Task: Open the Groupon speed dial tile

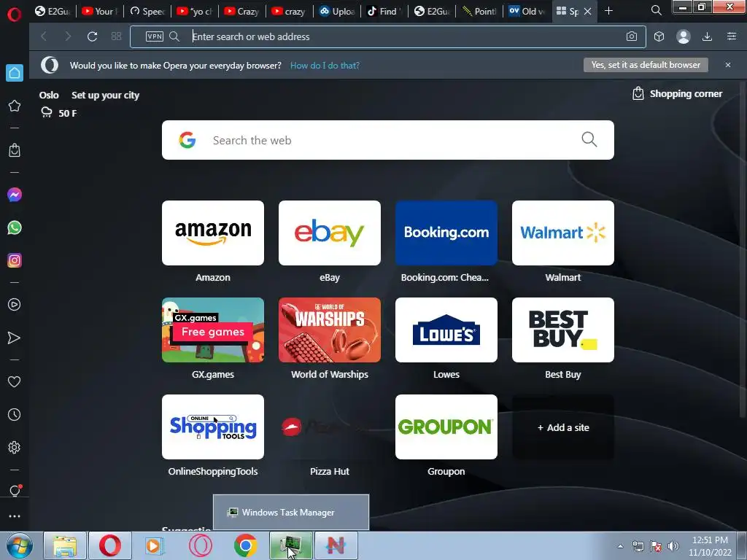Action: tap(446, 427)
